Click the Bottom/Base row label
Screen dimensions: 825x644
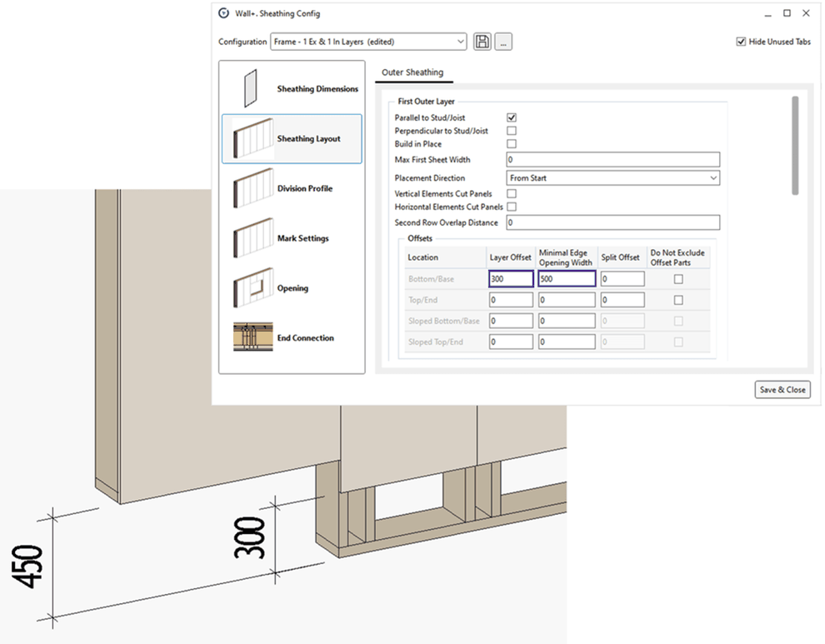431,279
